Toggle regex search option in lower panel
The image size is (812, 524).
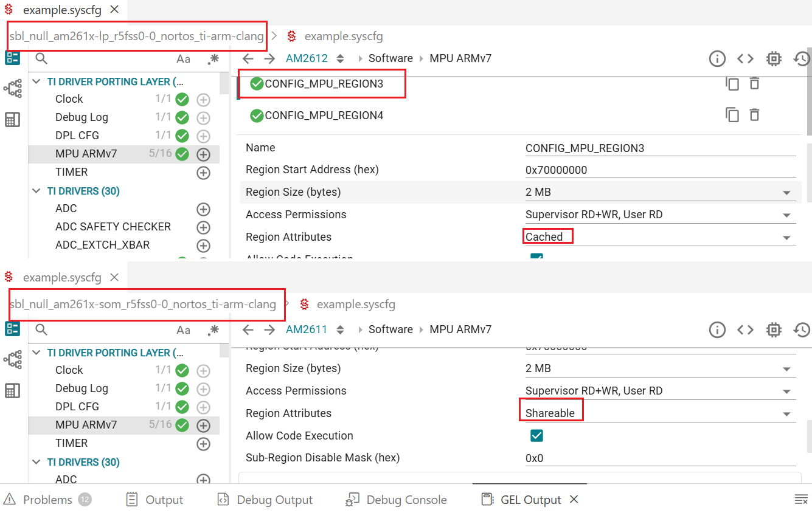click(x=213, y=330)
